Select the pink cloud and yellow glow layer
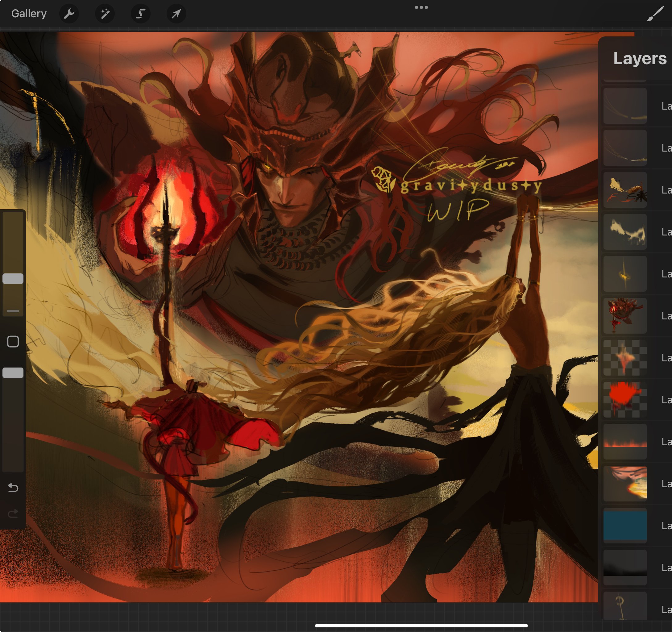Image resolution: width=672 pixels, height=632 pixels. click(625, 483)
